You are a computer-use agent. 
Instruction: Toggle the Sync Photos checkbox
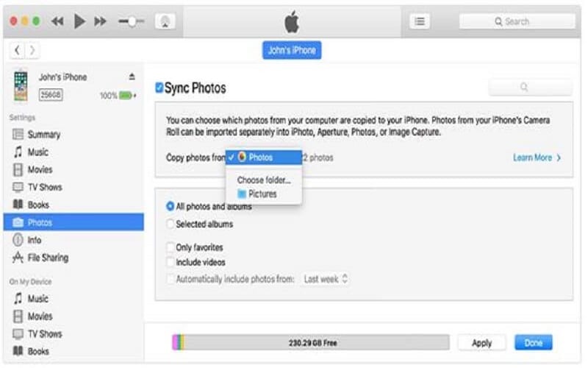[x=159, y=88]
